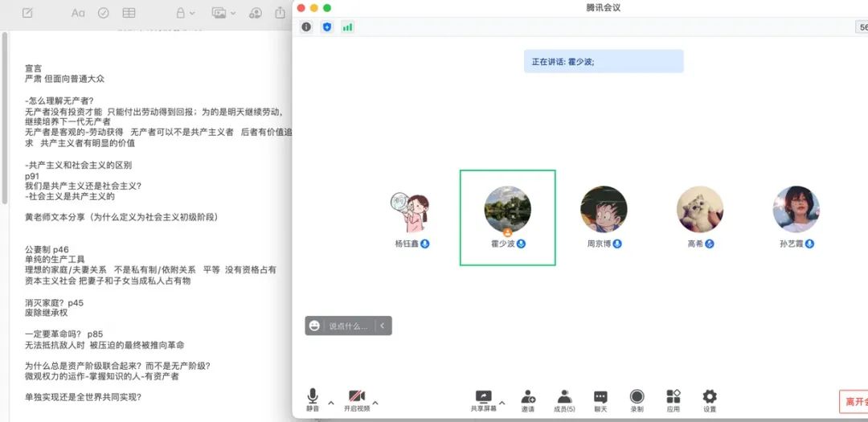Expand audio options arrow beside 静音
This screenshot has width=868, height=422.
click(331, 402)
